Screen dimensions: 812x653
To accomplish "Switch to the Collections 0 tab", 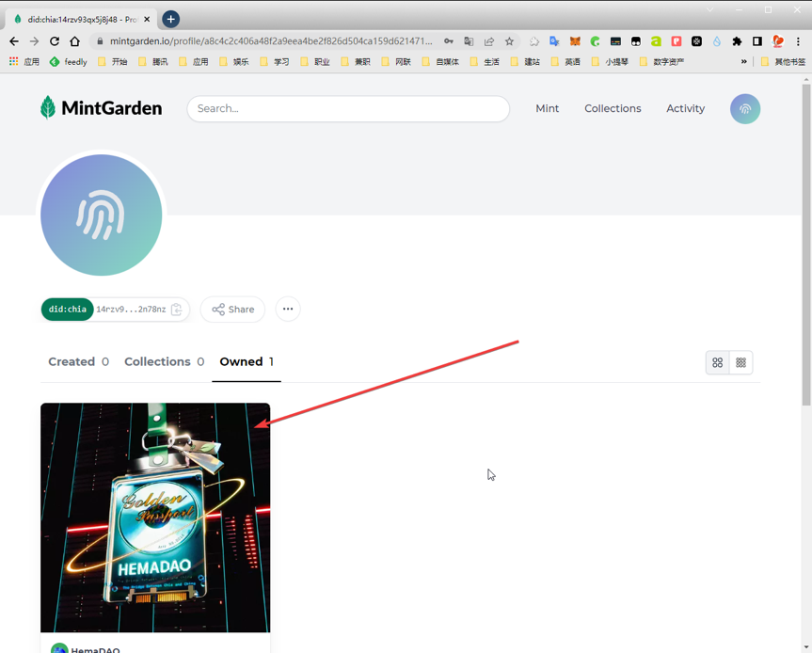I will [x=164, y=361].
